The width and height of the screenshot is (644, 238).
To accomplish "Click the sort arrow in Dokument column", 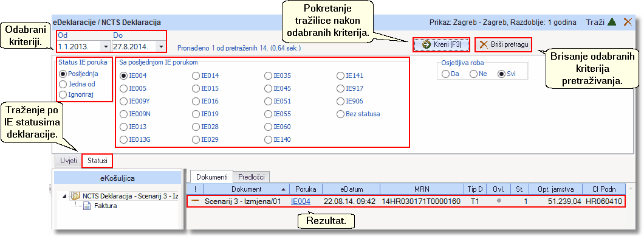I will (284, 189).
